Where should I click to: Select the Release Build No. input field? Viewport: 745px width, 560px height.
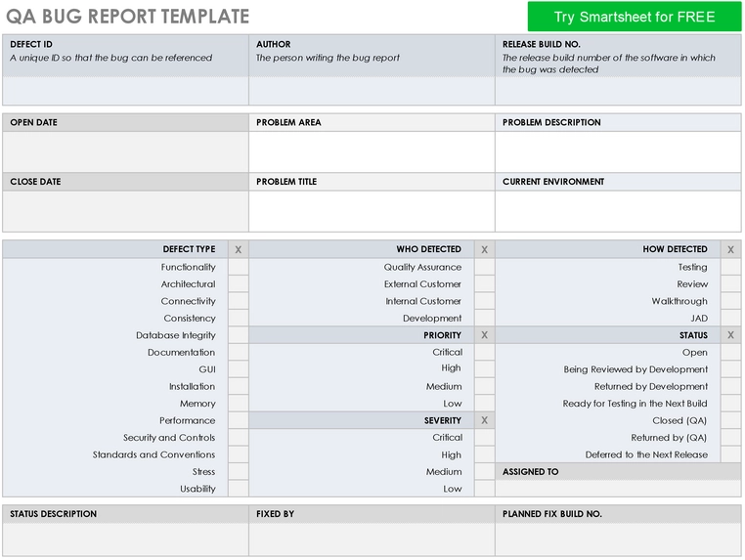point(618,91)
